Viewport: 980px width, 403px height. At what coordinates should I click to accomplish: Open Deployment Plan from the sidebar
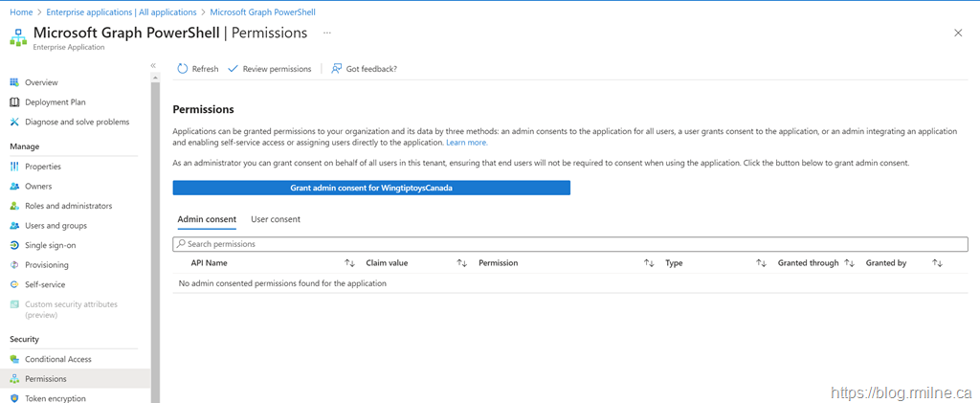(x=55, y=102)
